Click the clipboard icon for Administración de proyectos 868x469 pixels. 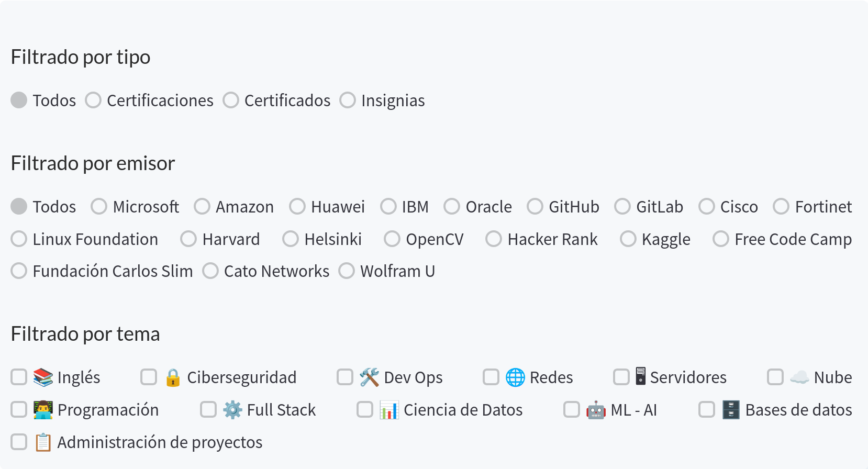coord(43,442)
